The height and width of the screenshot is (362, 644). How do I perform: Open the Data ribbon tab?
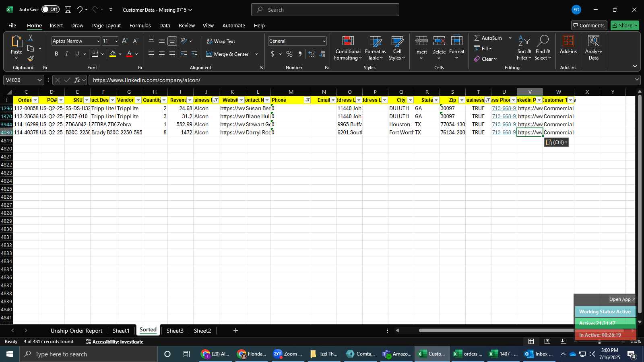tap(165, 25)
